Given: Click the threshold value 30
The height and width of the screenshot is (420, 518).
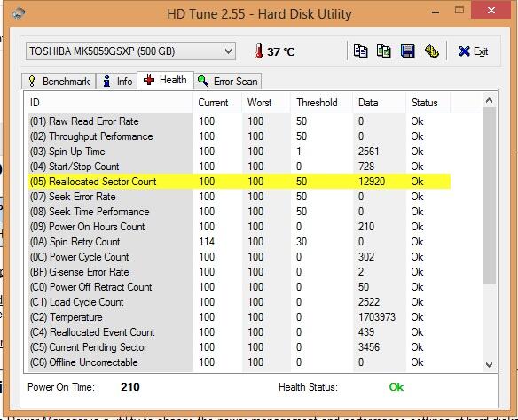Looking at the screenshot, I should (x=302, y=242).
